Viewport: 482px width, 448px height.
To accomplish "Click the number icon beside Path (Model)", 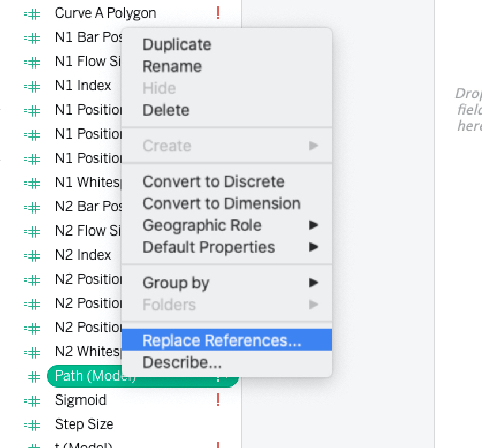I will pyautogui.click(x=34, y=377).
